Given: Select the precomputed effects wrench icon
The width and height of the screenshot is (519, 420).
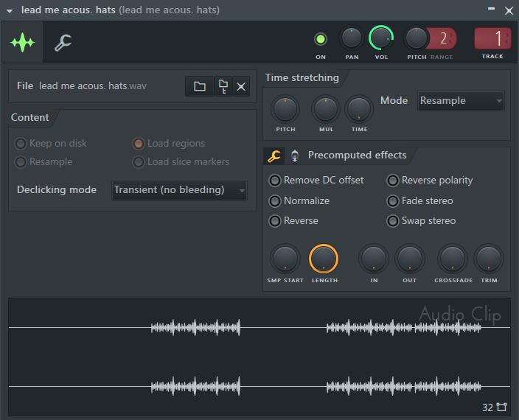Looking at the screenshot, I should [x=274, y=155].
